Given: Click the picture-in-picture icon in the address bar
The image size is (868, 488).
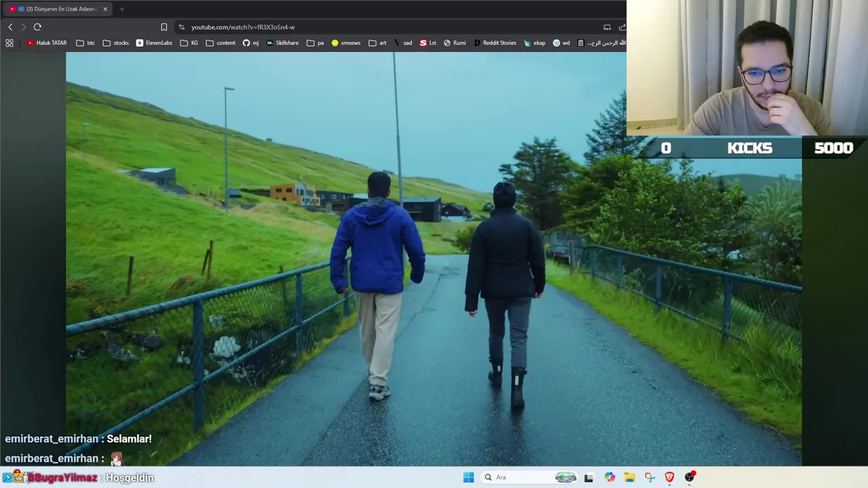Looking at the screenshot, I should [607, 27].
